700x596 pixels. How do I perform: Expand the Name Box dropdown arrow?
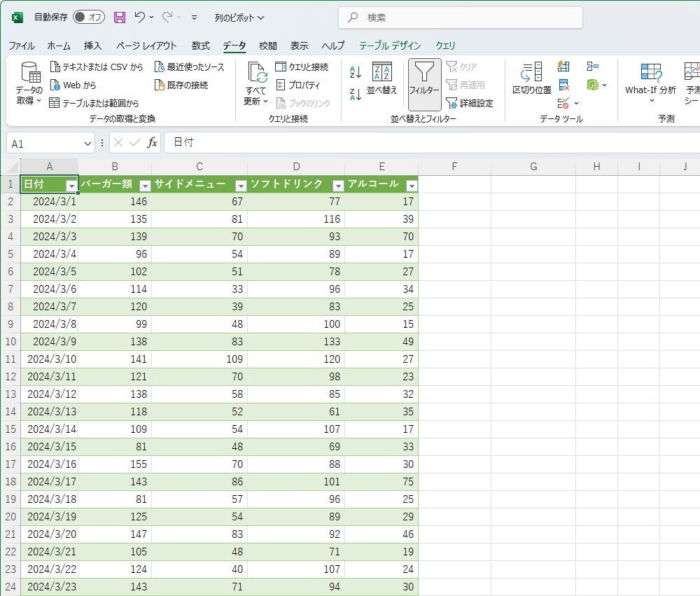[87, 144]
